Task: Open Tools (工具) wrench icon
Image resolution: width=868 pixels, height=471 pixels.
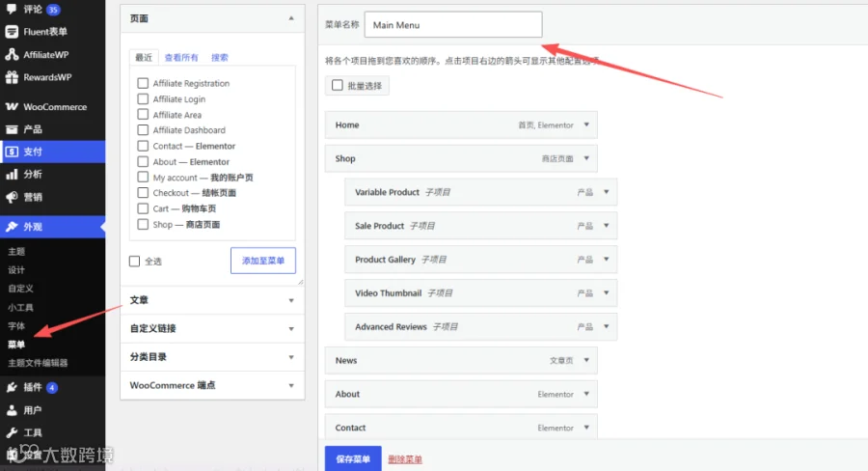Action: tap(11, 432)
